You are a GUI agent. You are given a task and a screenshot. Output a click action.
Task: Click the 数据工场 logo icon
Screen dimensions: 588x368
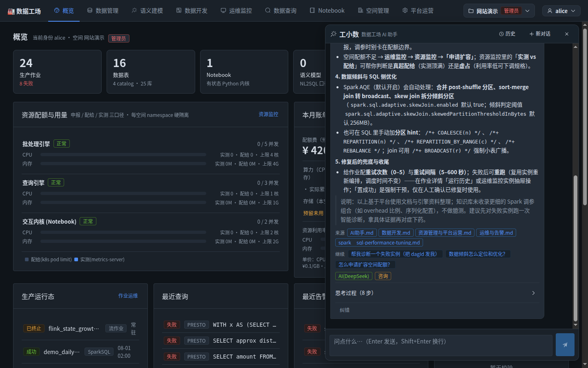coord(11,11)
